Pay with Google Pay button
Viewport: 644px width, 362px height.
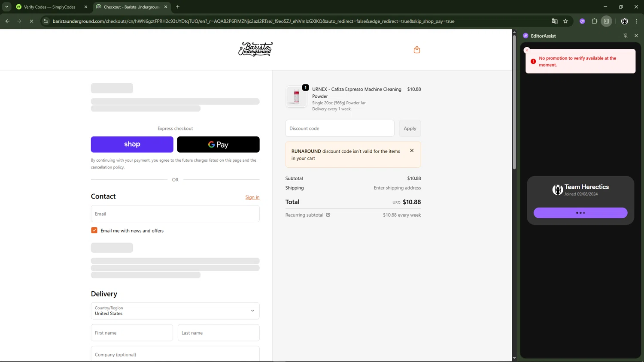218,145
